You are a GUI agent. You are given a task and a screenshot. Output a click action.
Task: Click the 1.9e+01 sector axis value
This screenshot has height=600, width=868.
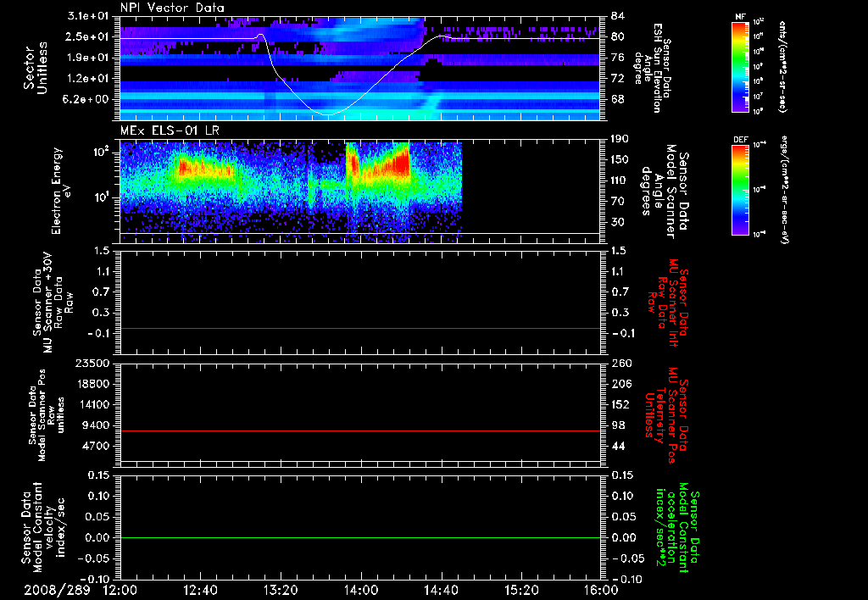[88, 58]
